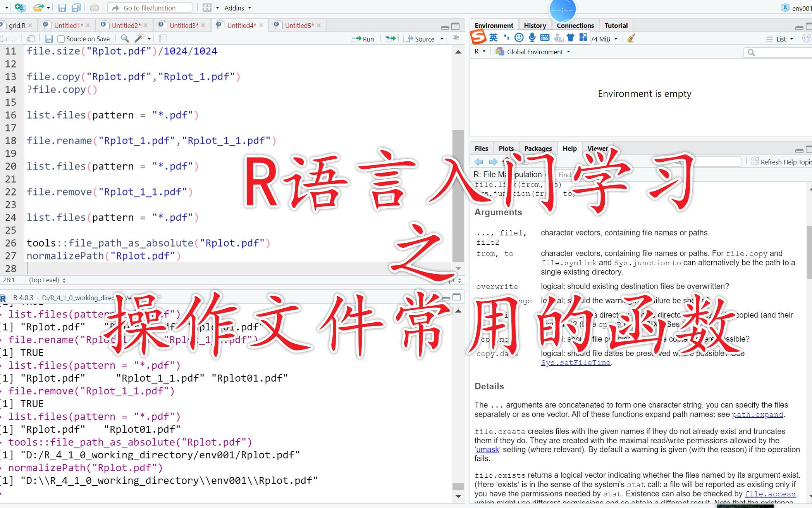Click the Save all documents icon
Screen dimensions: 812x508
tap(76, 8)
